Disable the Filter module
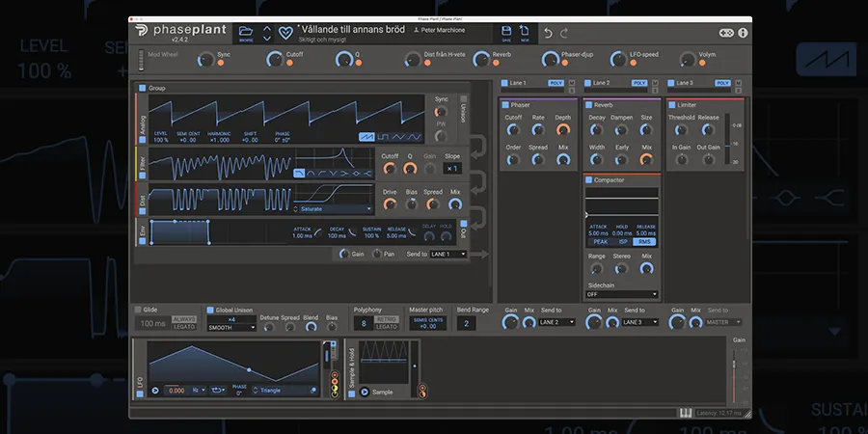Image resolution: width=868 pixels, height=434 pixels. click(x=143, y=176)
